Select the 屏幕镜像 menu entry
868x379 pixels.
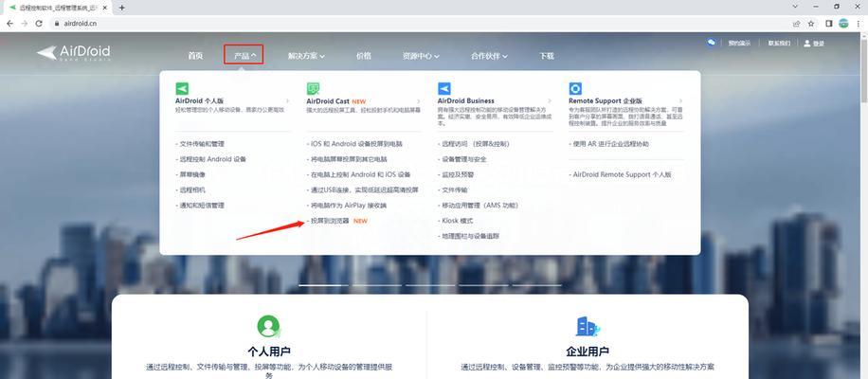coord(191,174)
